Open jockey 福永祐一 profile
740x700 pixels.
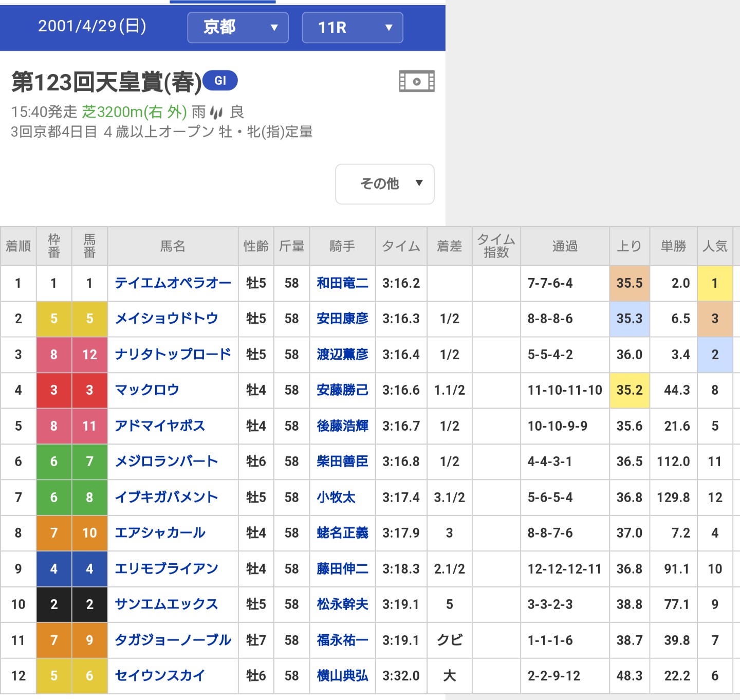[342, 640]
